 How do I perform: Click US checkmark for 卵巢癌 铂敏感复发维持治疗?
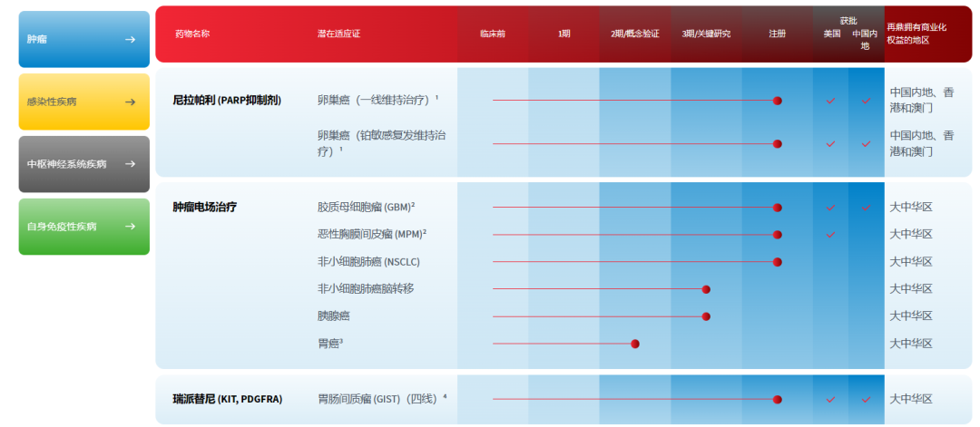tap(830, 144)
